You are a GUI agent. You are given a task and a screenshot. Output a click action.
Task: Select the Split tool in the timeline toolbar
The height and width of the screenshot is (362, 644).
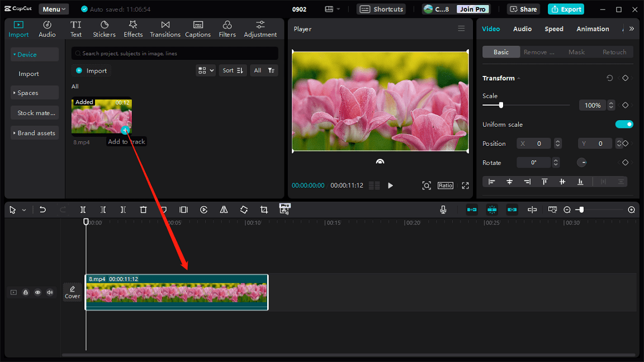83,209
